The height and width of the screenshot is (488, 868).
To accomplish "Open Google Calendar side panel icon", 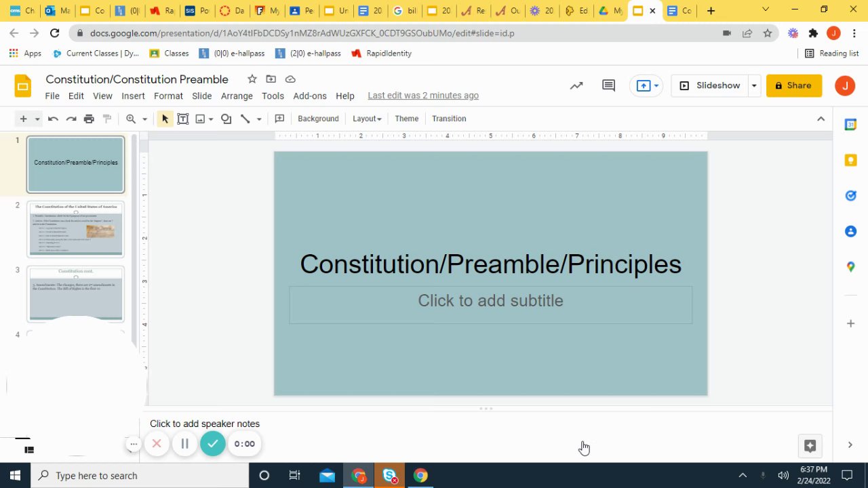I will click(850, 125).
